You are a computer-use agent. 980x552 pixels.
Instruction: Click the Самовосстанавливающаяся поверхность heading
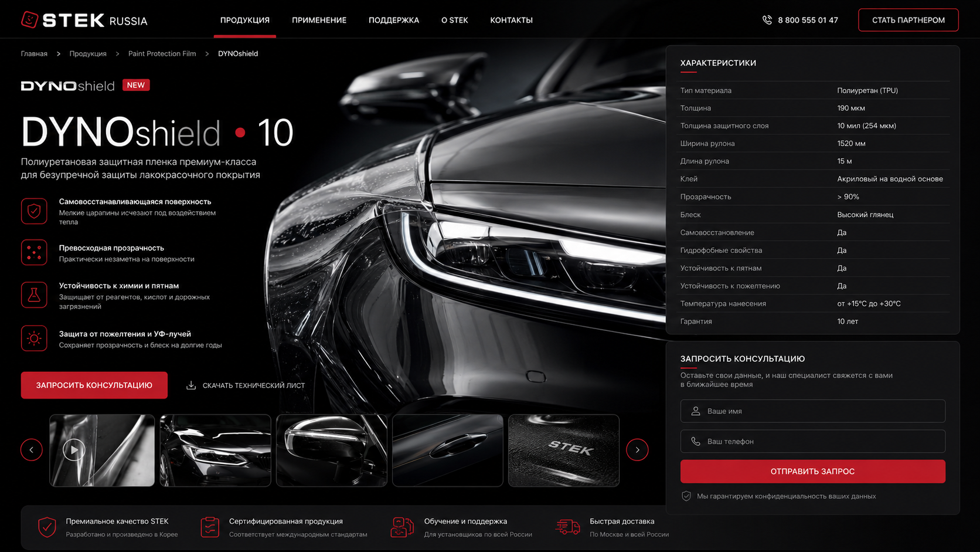pyautogui.click(x=135, y=202)
